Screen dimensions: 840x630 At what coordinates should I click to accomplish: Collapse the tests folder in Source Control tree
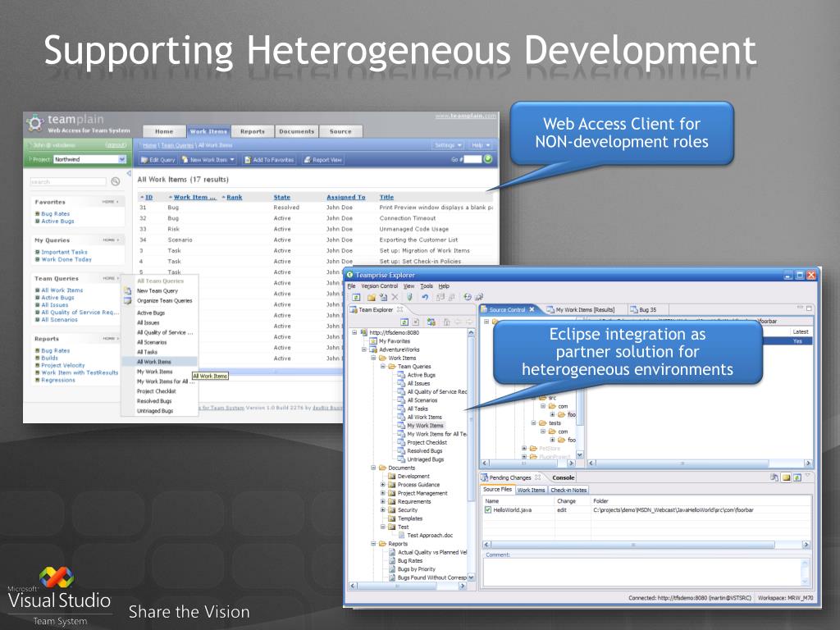pyautogui.click(x=533, y=422)
